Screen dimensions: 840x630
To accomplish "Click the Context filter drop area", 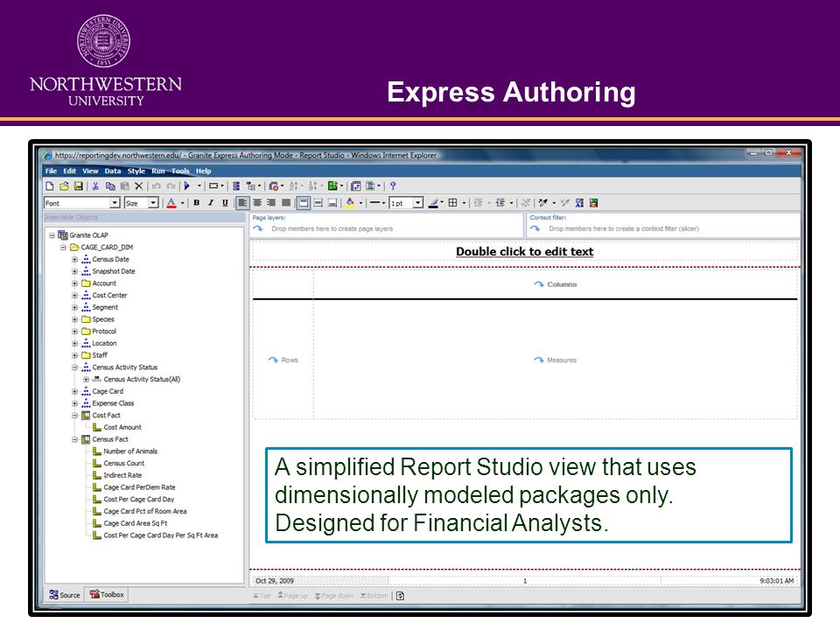I will (x=663, y=225).
